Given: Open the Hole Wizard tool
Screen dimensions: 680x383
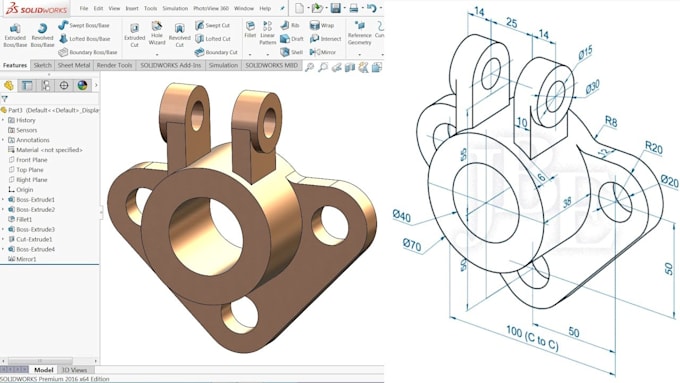Looking at the screenshot, I should tap(157, 35).
